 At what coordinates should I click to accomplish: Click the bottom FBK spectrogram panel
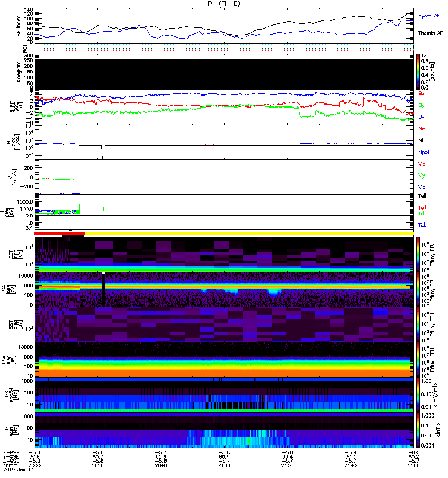pyautogui.click(x=225, y=430)
